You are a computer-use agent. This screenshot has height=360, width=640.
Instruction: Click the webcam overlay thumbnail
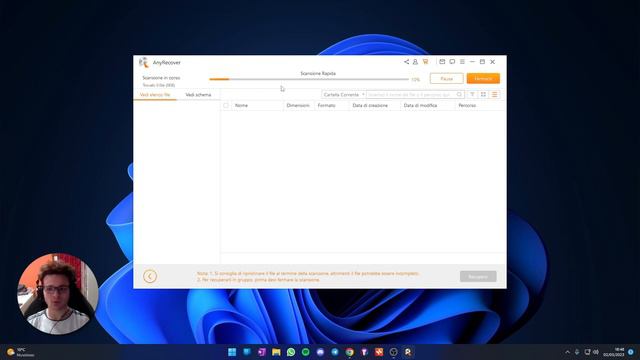[x=58, y=294]
